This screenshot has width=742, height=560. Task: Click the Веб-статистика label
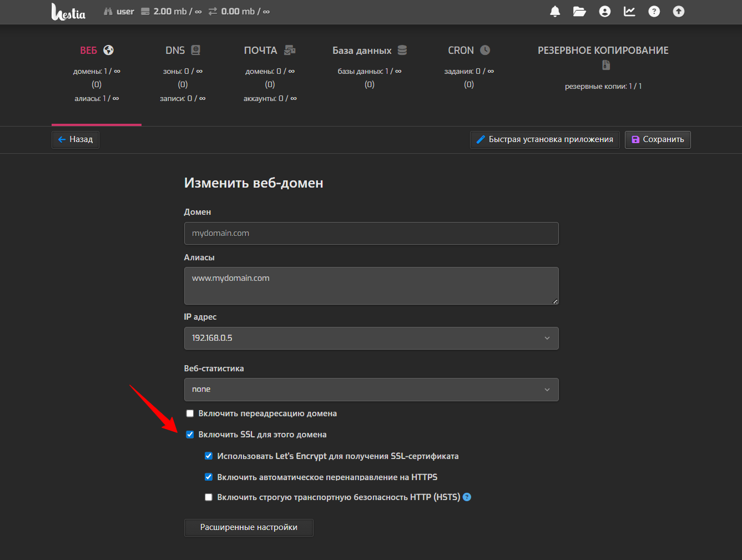214,369
